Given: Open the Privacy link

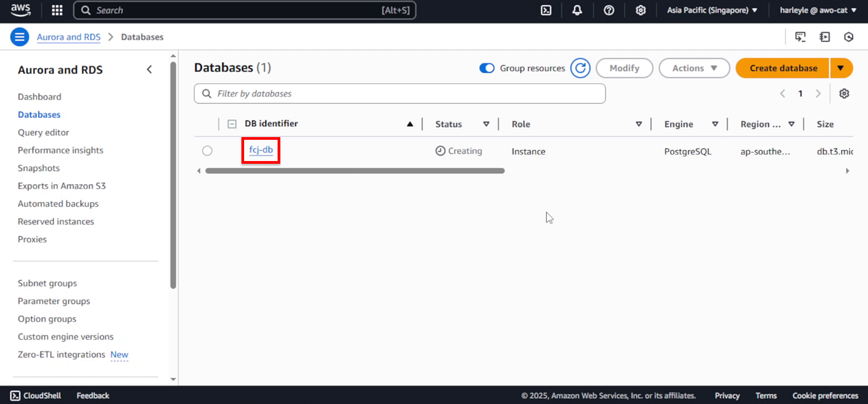Looking at the screenshot, I should pos(727,395).
